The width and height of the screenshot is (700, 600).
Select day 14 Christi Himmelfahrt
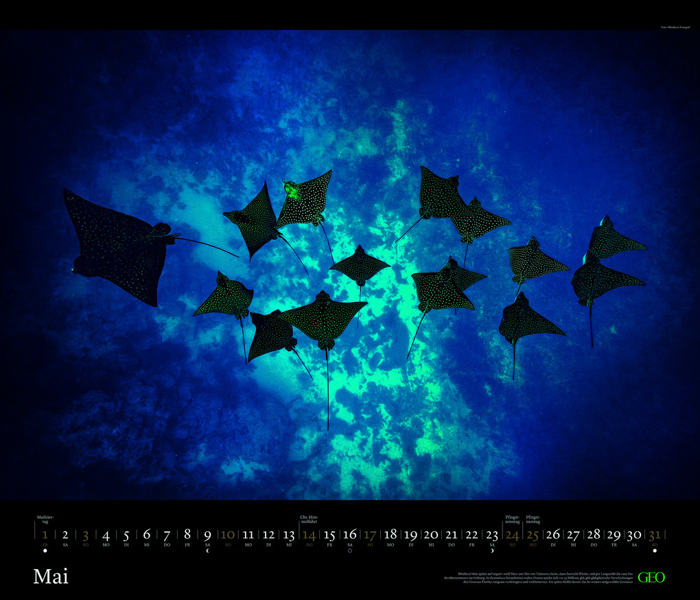click(x=309, y=535)
